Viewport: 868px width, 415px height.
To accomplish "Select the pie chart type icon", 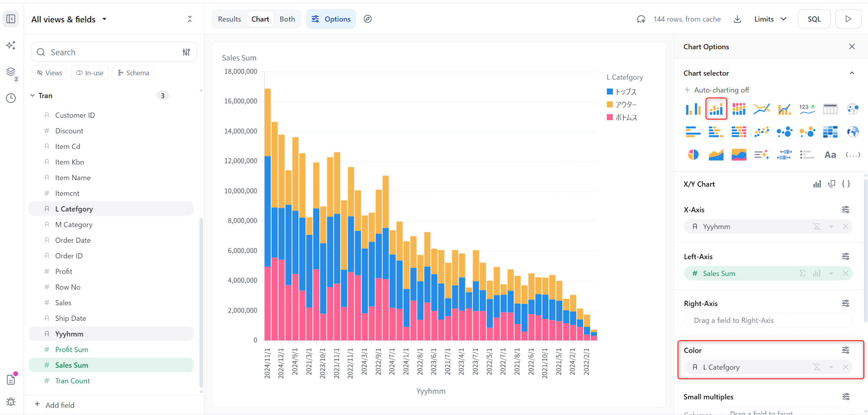I will [x=693, y=155].
